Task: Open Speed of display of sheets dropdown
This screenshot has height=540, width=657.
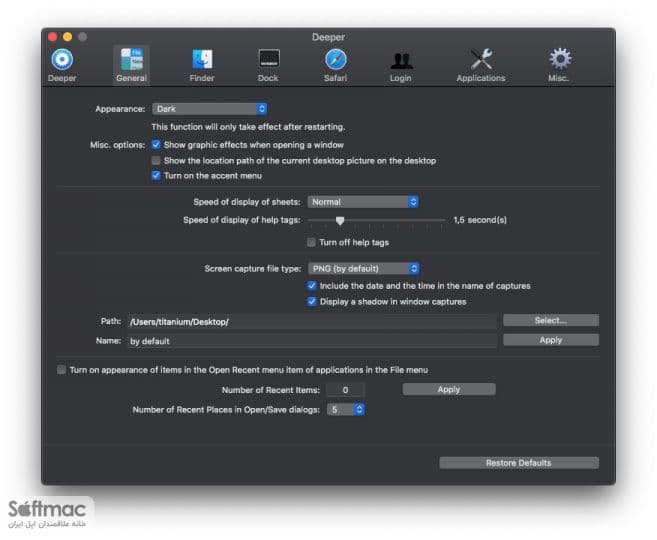Action: [x=363, y=202]
